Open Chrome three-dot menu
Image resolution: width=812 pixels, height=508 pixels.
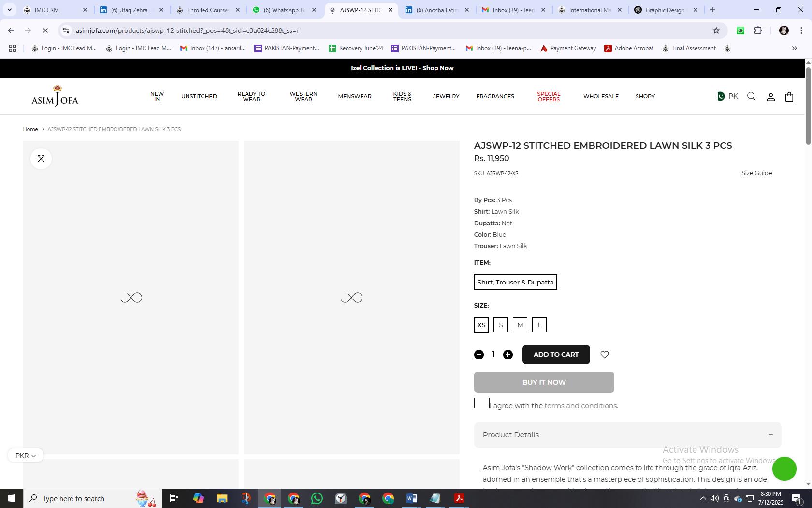point(801,30)
